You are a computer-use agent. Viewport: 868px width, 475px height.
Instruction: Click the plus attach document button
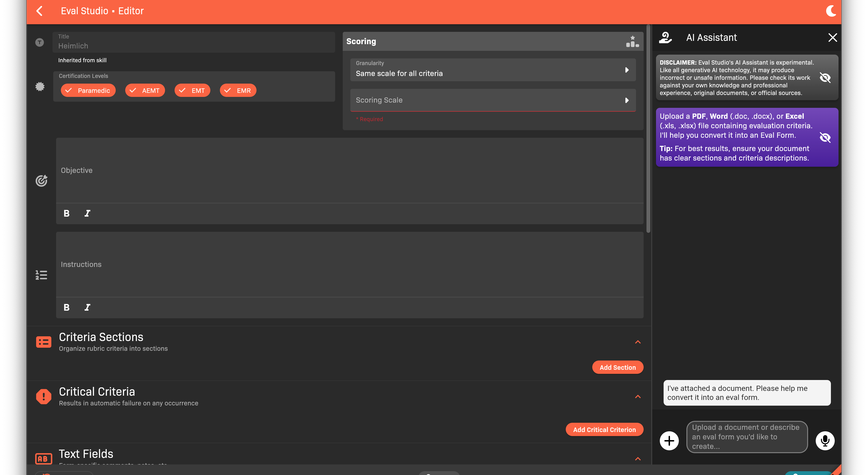[669, 441]
